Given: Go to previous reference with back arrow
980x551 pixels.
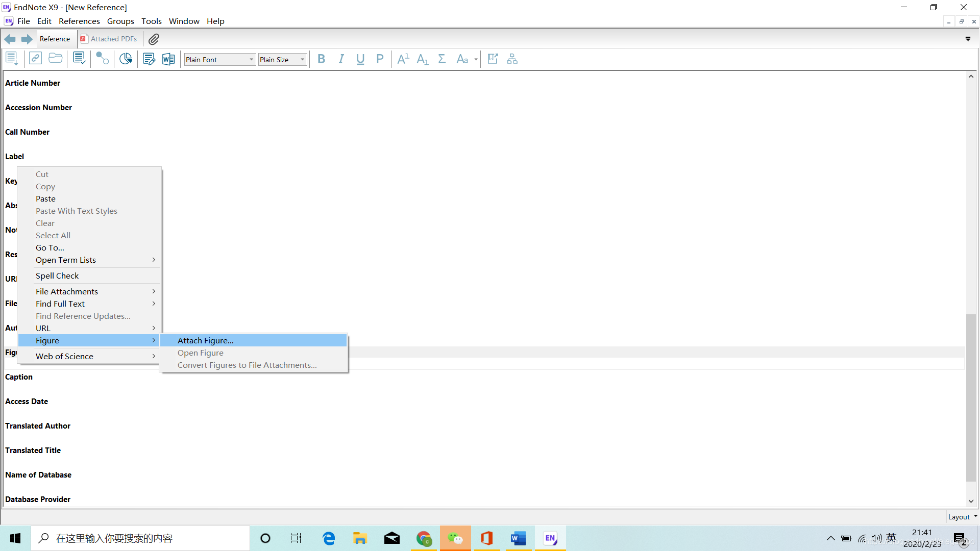Looking at the screenshot, I should tap(10, 39).
